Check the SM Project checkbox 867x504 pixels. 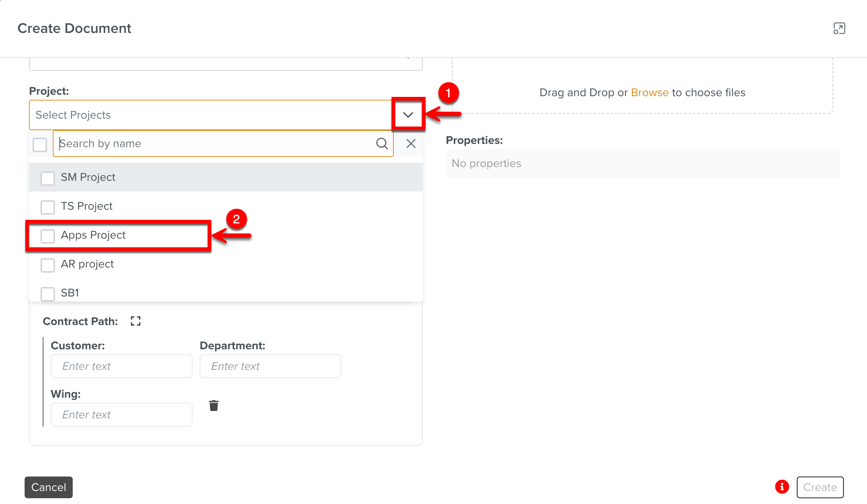(x=48, y=178)
